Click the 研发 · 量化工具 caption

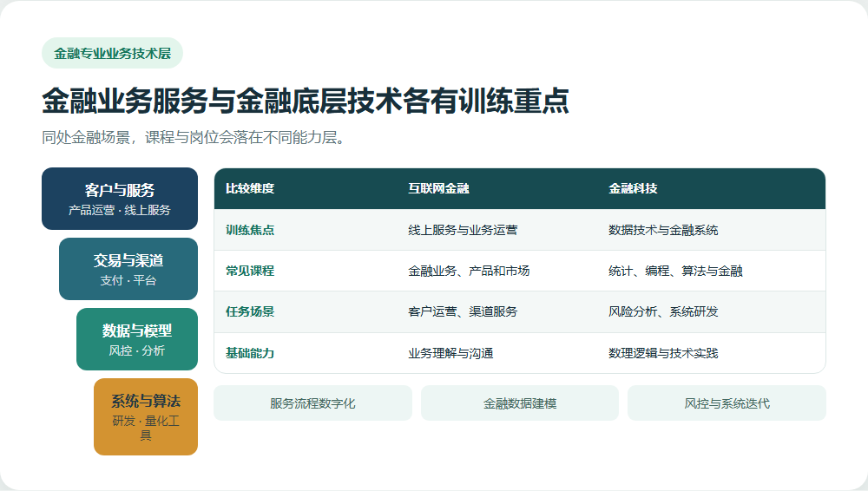click(x=146, y=428)
